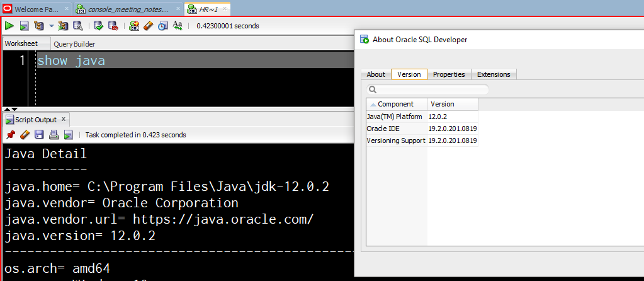Clear Script Output with the eraser icon
Viewport: 644px width, 281px height.
(25, 134)
